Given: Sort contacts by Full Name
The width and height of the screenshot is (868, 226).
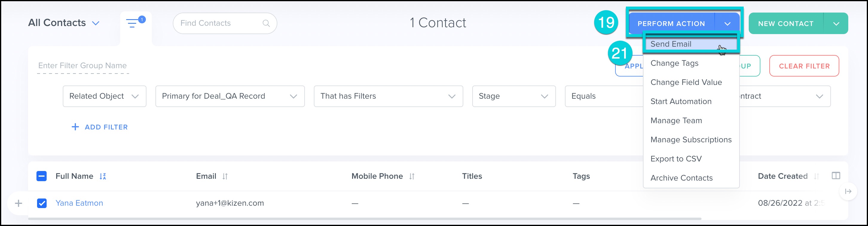Looking at the screenshot, I should point(103,176).
